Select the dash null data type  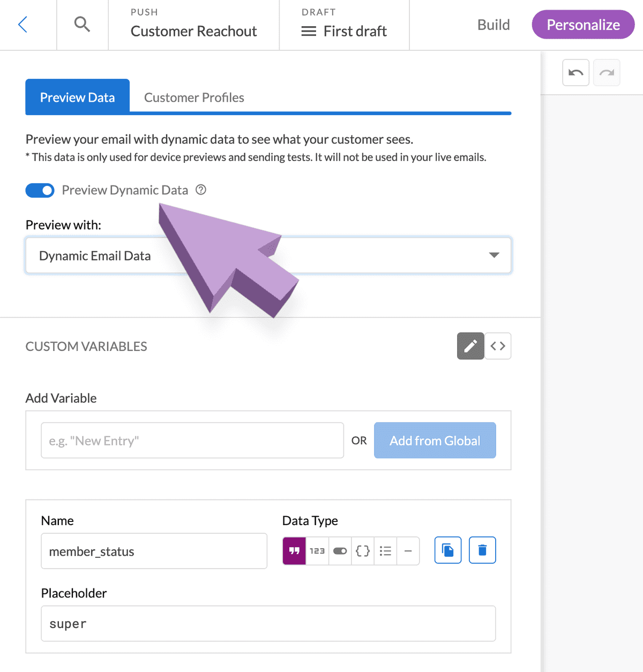408,551
